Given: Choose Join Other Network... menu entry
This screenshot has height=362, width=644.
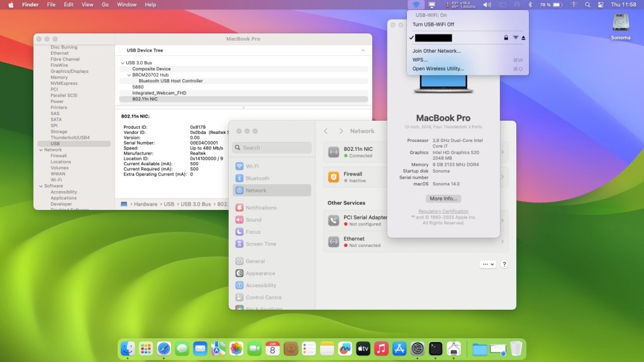Looking at the screenshot, I should [x=436, y=51].
